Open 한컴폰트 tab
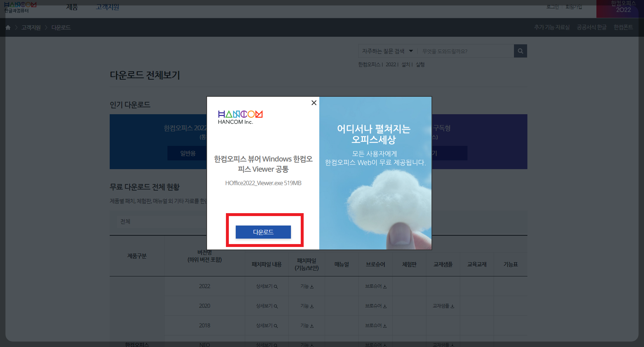The height and width of the screenshot is (347, 644). [623, 27]
